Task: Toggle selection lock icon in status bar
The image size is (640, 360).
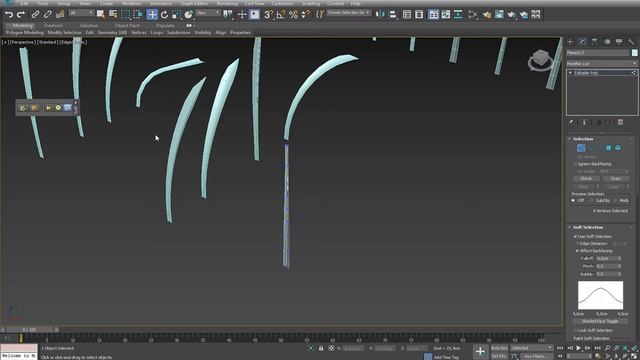Action: (x=321, y=348)
